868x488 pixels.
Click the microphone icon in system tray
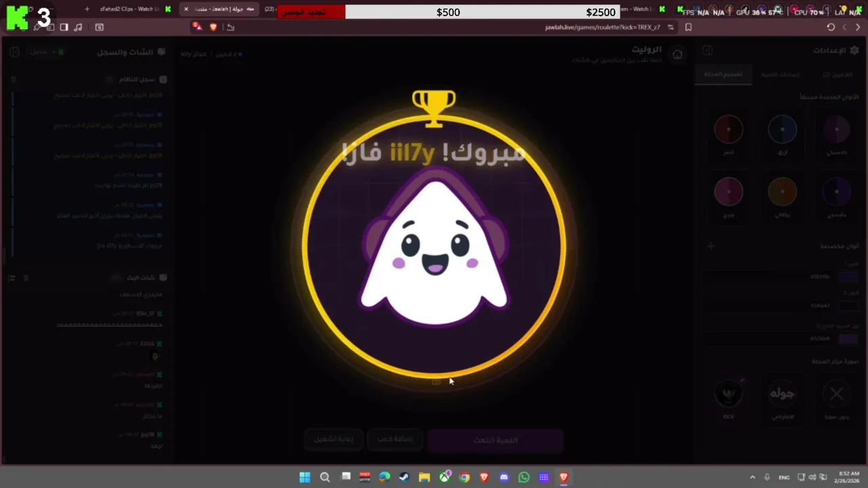pyautogui.click(x=767, y=477)
